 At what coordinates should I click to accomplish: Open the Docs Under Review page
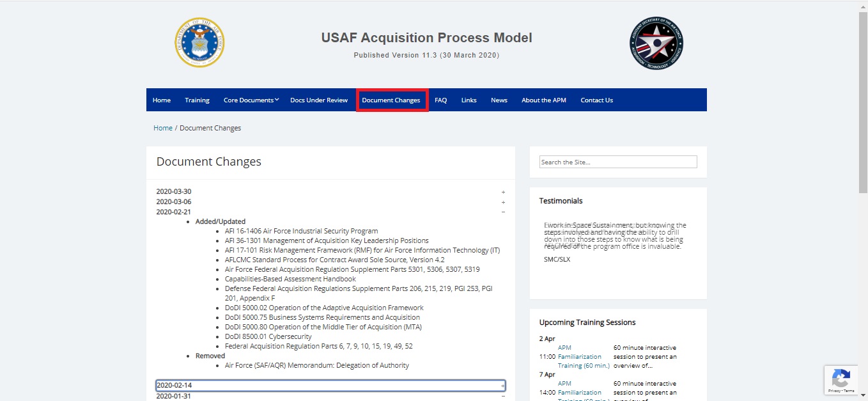[x=318, y=100]
